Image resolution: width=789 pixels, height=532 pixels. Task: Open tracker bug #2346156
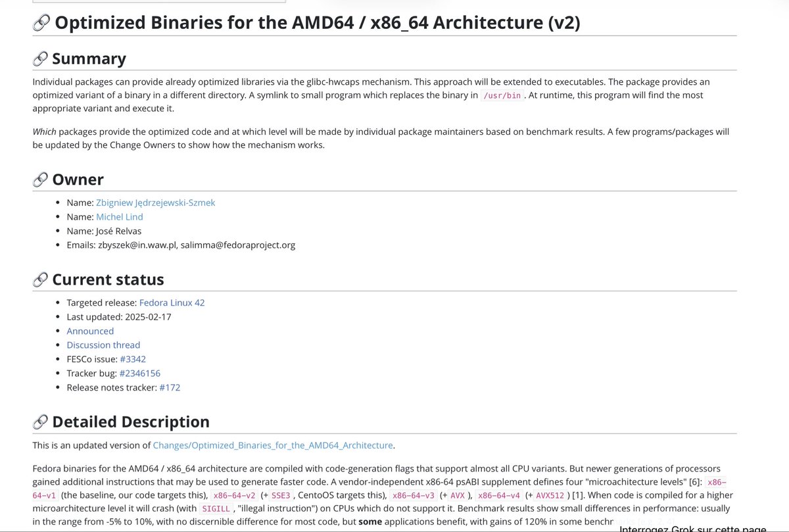[139, 373]
